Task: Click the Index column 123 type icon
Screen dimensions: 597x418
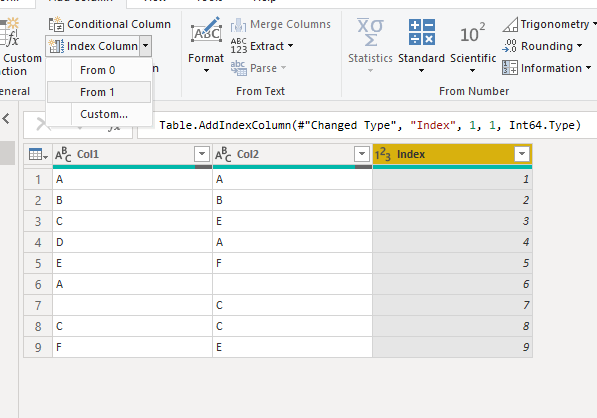Action: [x=383, y=155]
